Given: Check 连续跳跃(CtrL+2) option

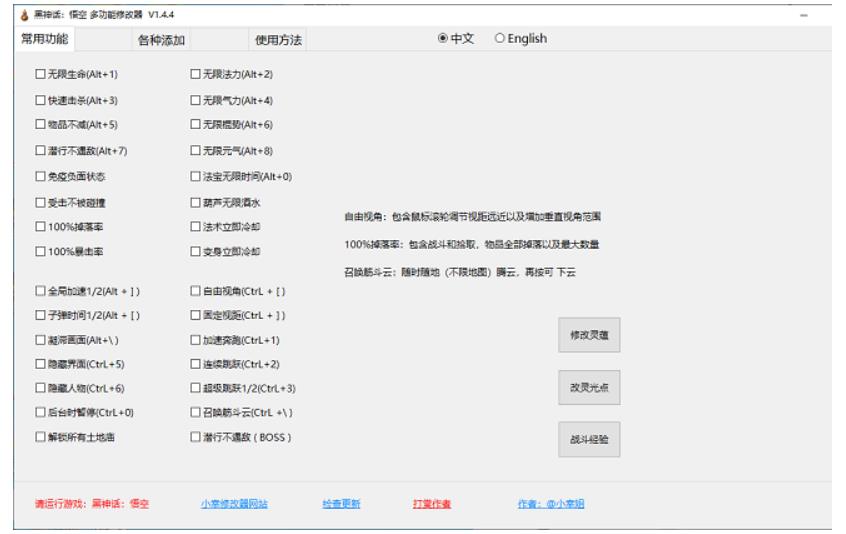Looking at the screenshot, I should pos(195,364).
